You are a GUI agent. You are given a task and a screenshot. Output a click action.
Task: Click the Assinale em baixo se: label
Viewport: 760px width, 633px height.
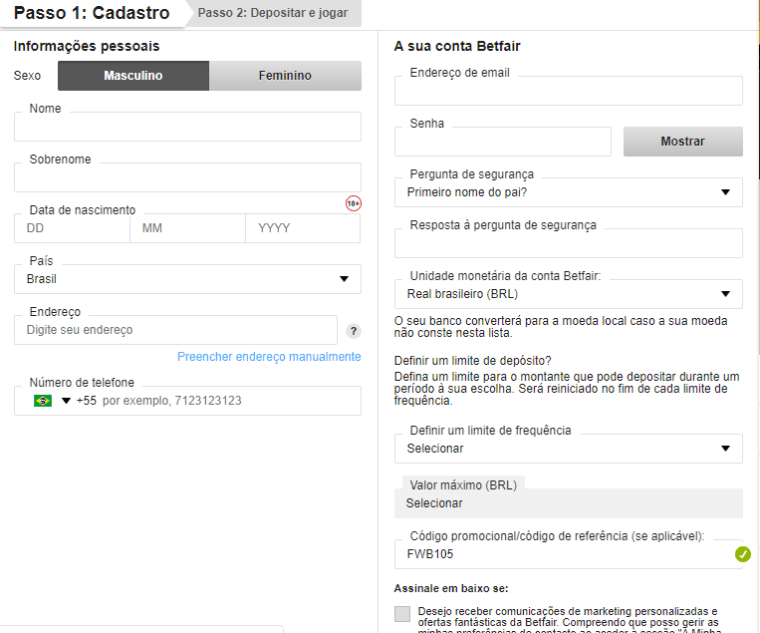click(x=451, y=588)
